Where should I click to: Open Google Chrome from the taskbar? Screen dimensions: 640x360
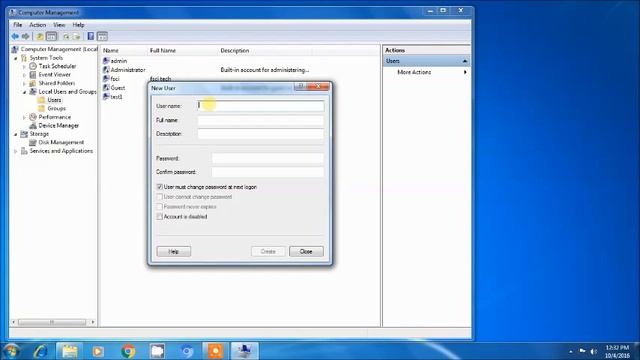[128, 351]
